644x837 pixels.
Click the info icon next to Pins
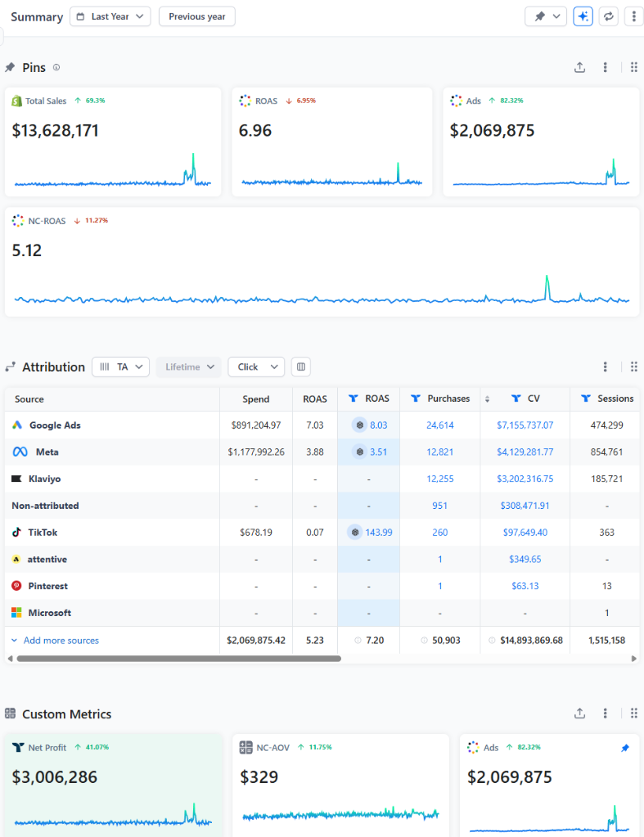click(x=56, y=68)
